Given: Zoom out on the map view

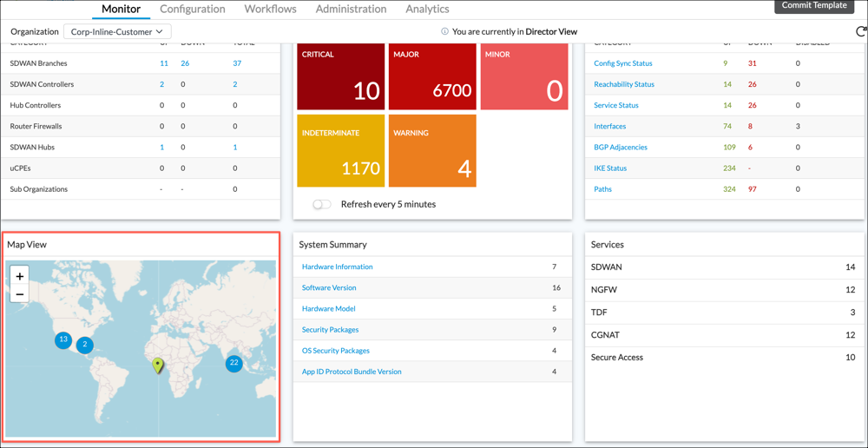Looking at the screenshot, I should point(20,295).
